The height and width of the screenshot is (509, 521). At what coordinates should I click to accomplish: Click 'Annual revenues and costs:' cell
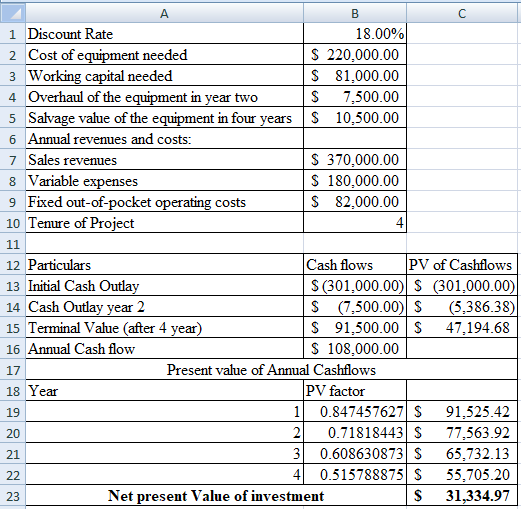click(164, 139)
